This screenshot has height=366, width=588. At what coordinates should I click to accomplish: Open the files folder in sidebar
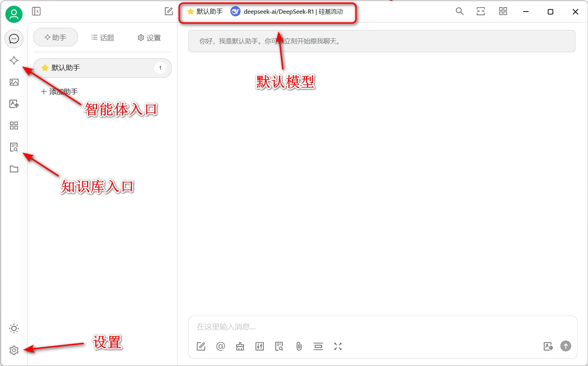tap(14, 169)
